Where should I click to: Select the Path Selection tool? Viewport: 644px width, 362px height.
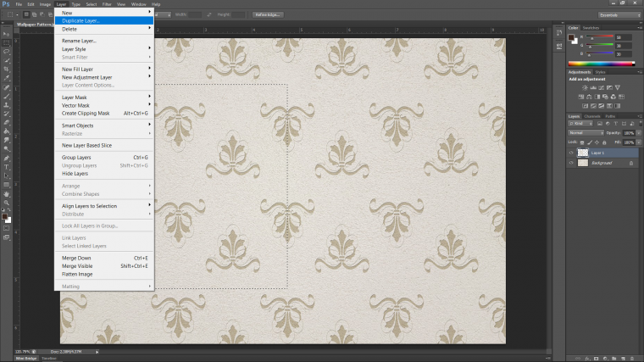pos(6,175)
